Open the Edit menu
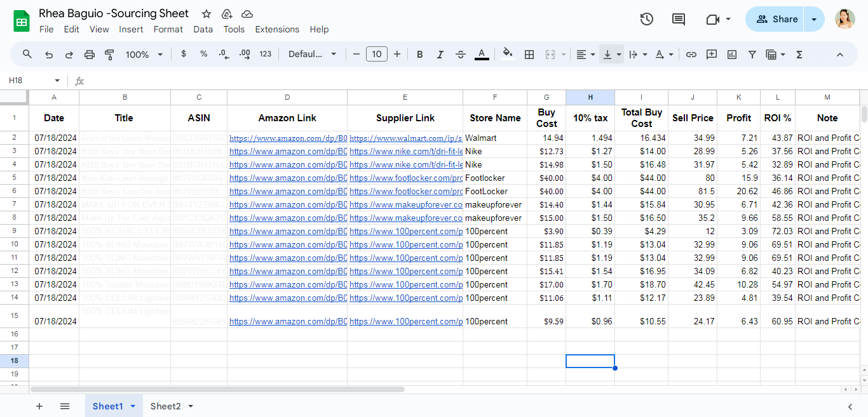The width and height of the screenshot is (868, 417). [72, 29]
